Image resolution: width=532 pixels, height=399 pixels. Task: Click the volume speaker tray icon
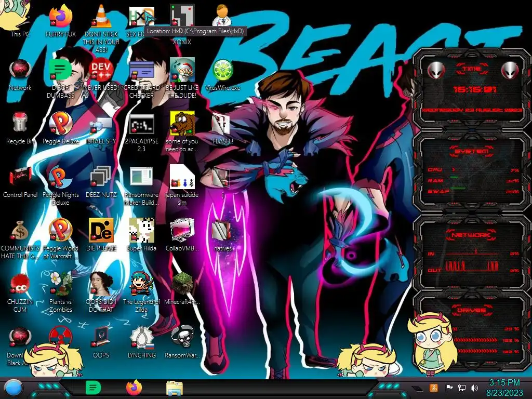pos(474,388)
